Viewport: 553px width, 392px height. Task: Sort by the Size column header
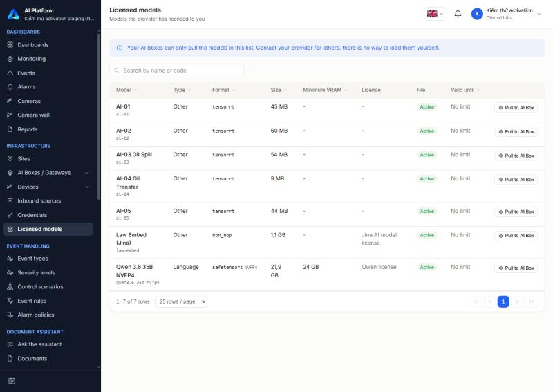pos(279,90)
